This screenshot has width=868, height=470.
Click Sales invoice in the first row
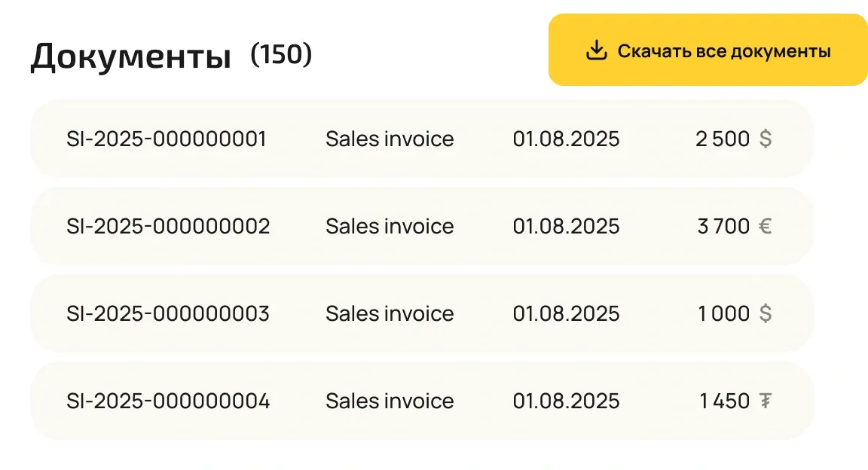pyautogui.click(x=390, y=139)
